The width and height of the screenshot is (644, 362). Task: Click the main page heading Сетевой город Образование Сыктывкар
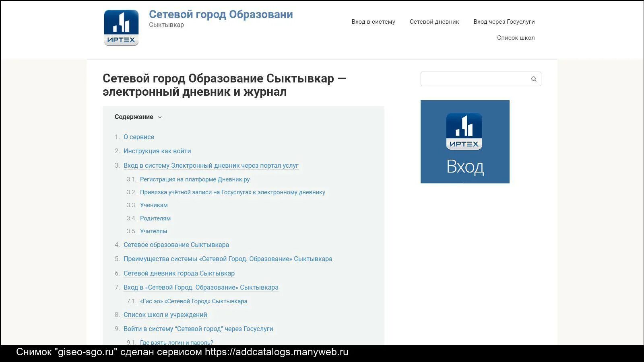click(x=225, y=85)
